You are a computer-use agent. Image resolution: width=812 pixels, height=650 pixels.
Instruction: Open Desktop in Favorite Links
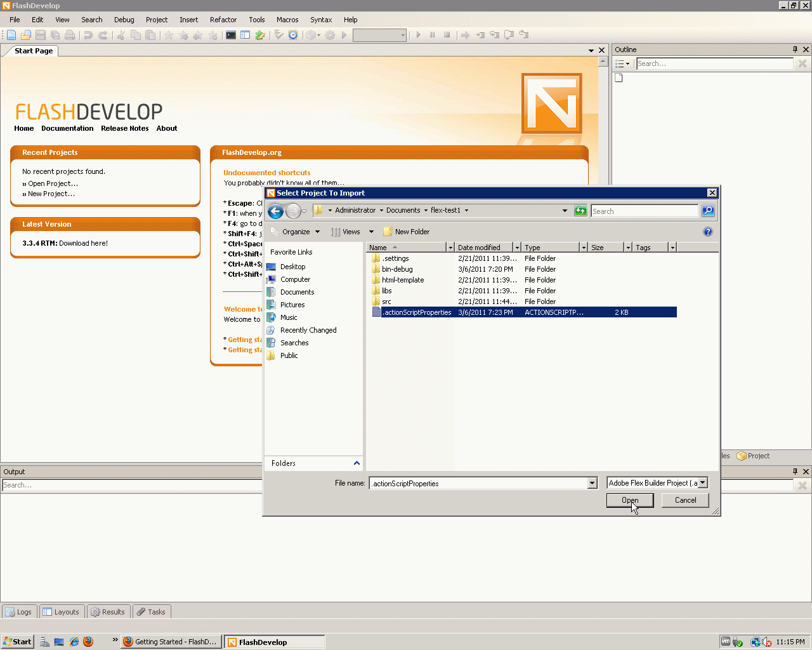[292, 267]
